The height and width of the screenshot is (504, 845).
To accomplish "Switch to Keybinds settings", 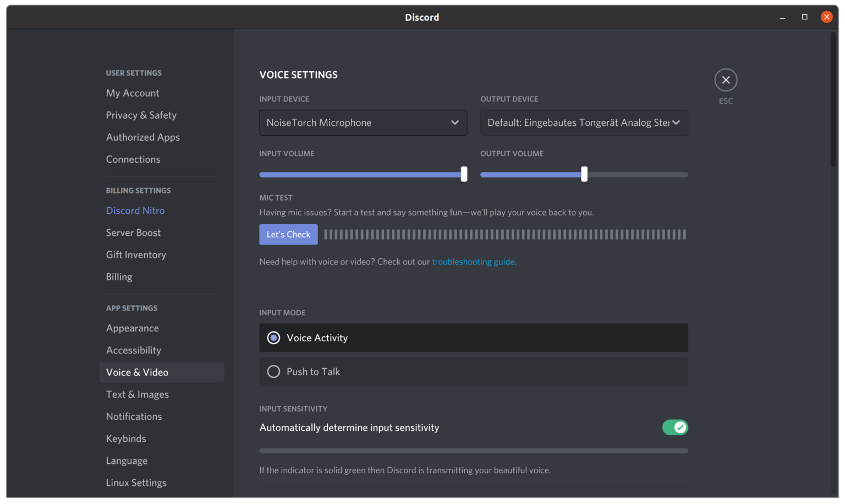I will coord(126,439).
